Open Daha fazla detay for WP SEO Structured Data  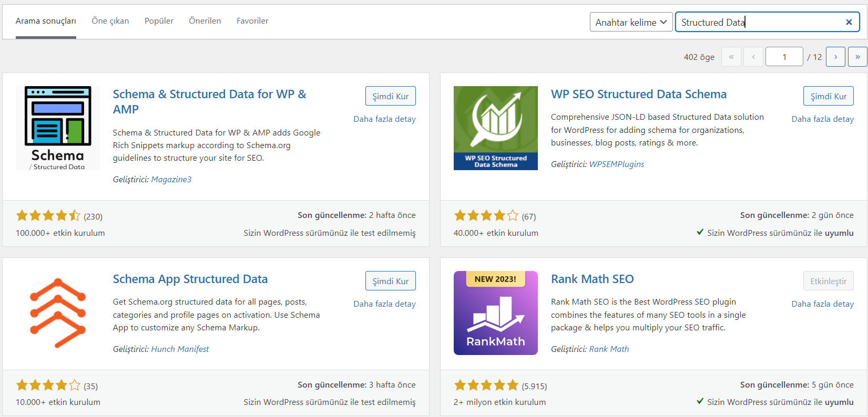(823, 119)
